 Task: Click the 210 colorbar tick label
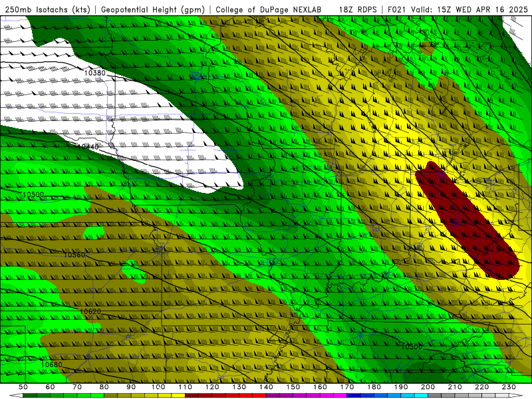[455, 387]
